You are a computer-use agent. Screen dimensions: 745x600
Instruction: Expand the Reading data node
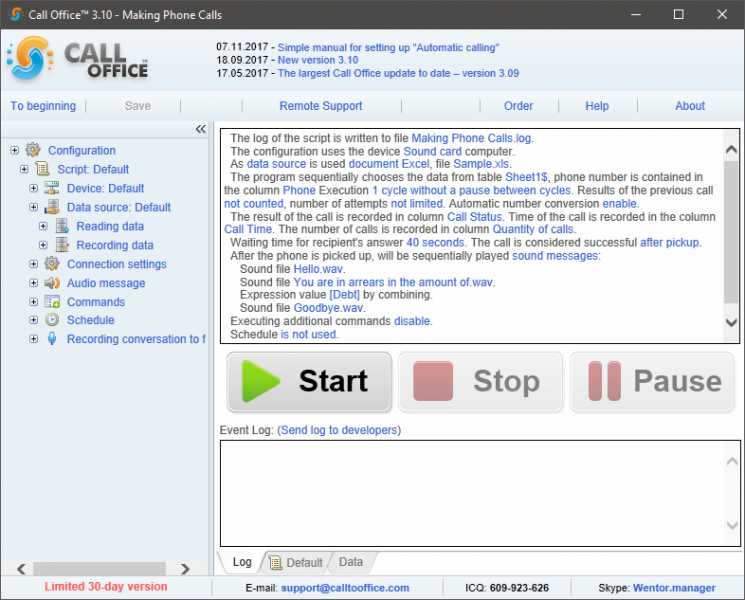point(43,226)
